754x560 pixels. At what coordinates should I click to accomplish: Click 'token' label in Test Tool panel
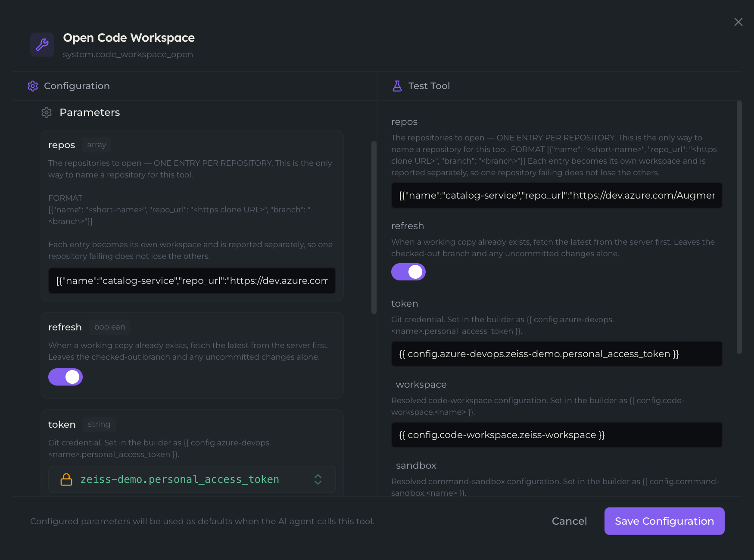(405, 304)
